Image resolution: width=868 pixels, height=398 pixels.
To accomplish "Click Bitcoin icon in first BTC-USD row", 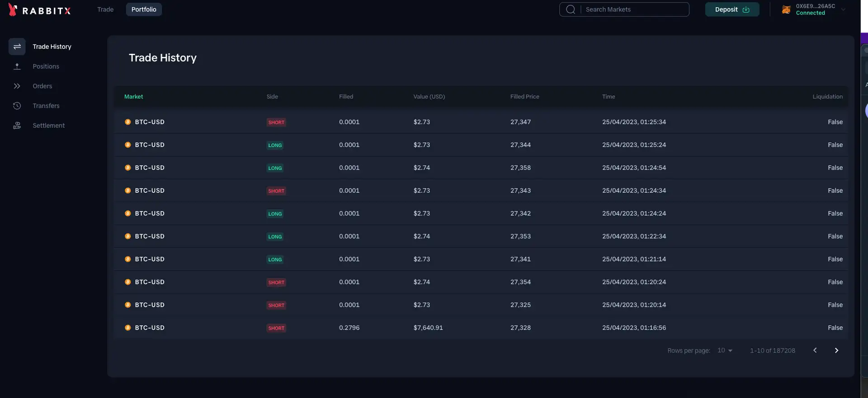I will [x=128, y=122].
